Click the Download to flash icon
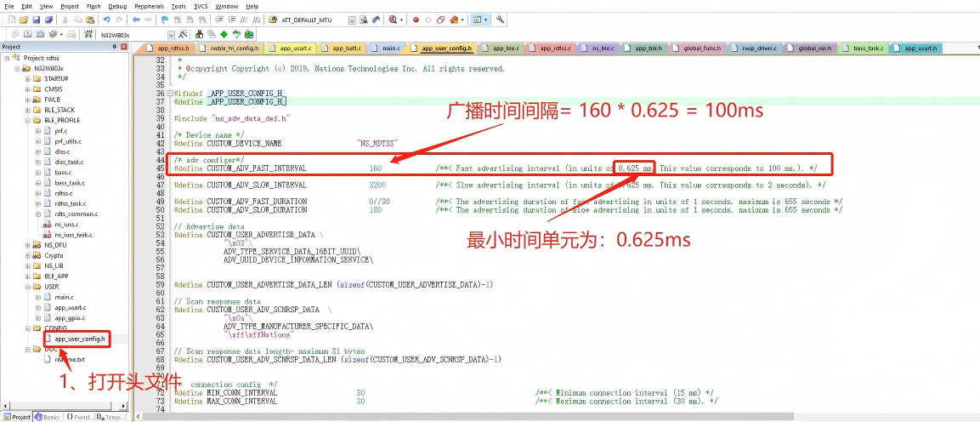This screenshot has width=980, height=422. coord(88,34)
